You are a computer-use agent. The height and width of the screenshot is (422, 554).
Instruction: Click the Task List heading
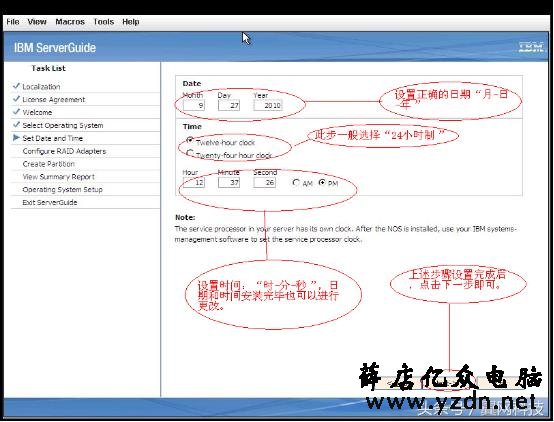point(48,68)
